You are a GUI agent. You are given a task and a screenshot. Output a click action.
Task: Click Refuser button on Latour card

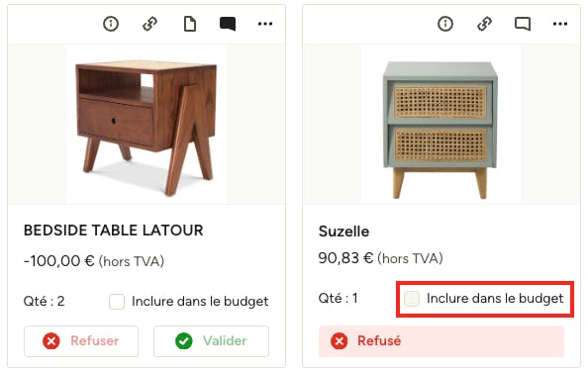click(x=81, y=341)
